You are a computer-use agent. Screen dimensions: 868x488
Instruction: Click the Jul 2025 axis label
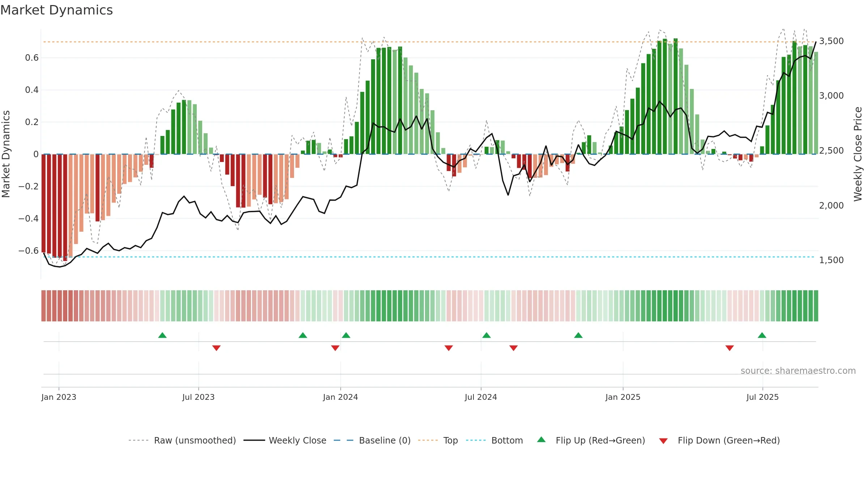762,397
